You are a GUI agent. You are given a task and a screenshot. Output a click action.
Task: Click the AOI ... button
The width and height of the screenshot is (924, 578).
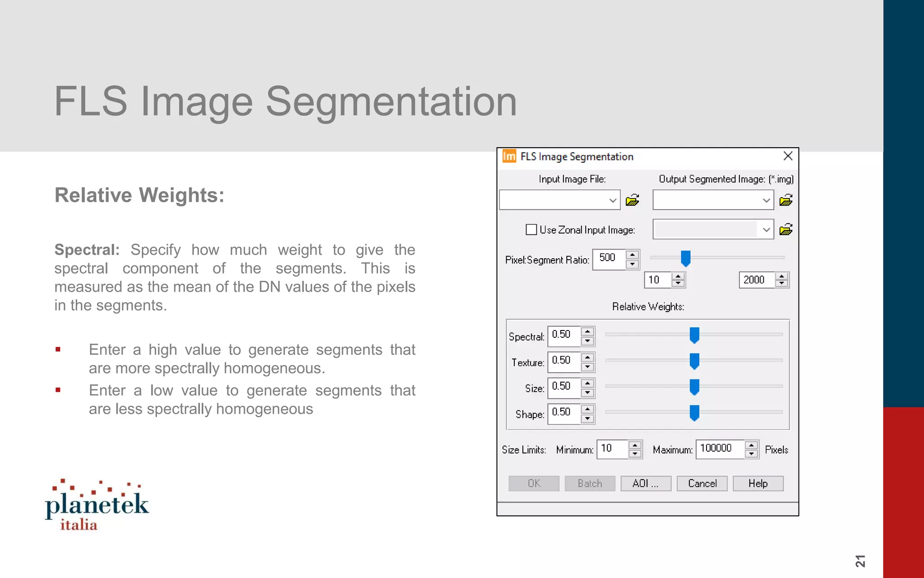[x=646, y=483]
